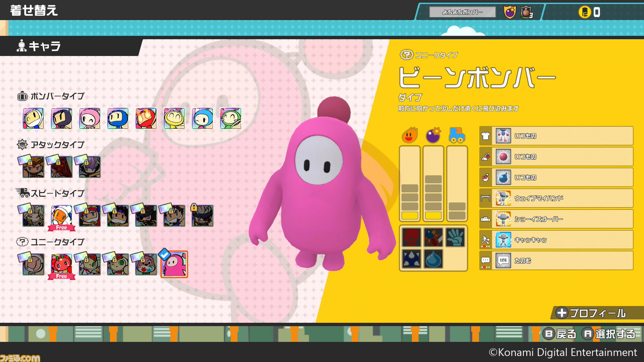Open the head accessory row with pink ball

556,156
